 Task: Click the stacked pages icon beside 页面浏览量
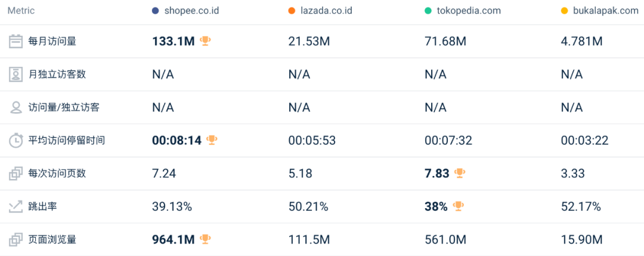16,239
